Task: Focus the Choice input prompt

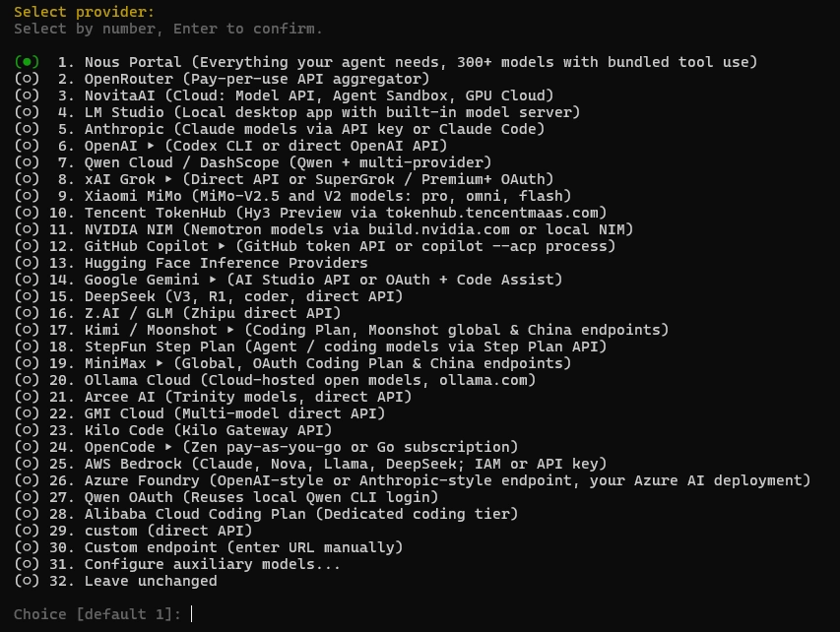Action: tap(192, 614)
